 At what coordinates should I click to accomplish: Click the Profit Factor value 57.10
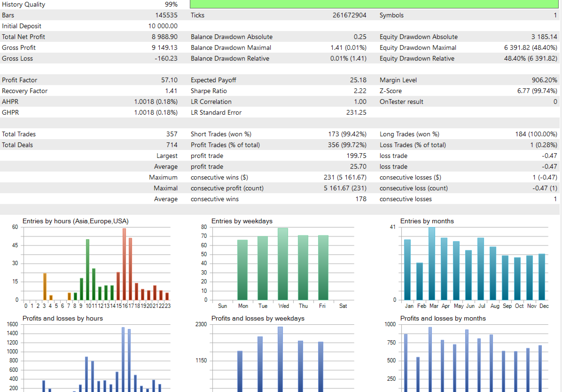(169, 80)
